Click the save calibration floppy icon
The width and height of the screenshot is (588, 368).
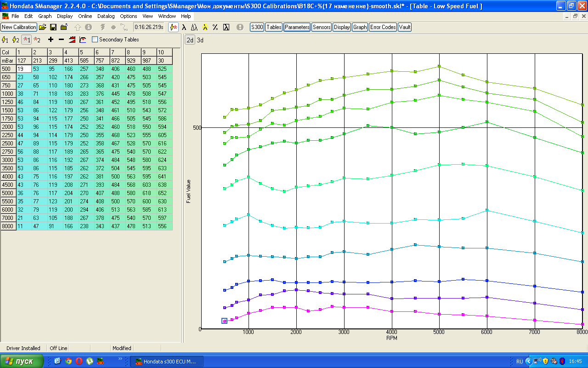pos(53,27)
